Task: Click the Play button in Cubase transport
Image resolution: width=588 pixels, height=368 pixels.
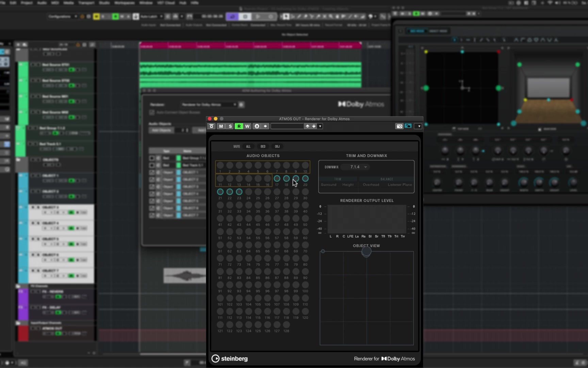Action: [258, 16]
